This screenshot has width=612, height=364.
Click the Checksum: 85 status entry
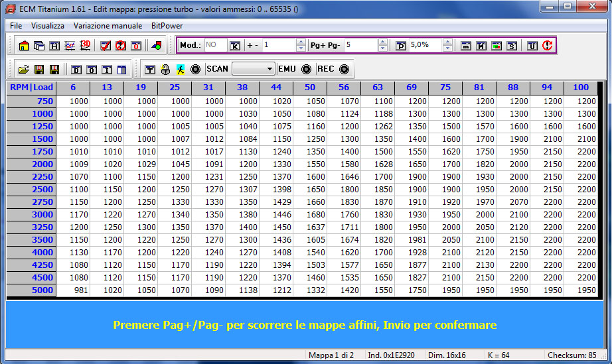coord(572,355)
